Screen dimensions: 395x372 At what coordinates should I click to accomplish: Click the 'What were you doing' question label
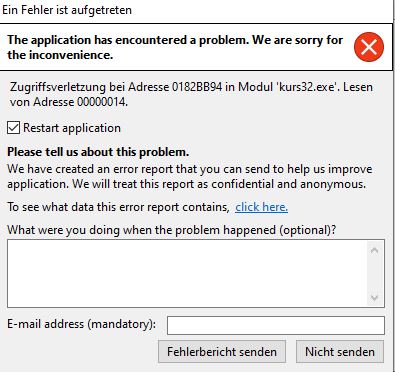172,230
